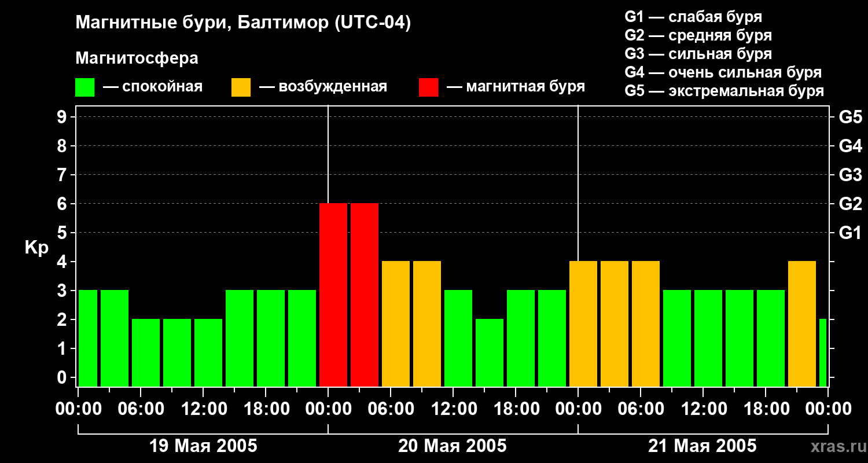Screen dimensions: 868x463
Task: Click the 'G3 — сильная буря' description
Action: coord(698,54)
